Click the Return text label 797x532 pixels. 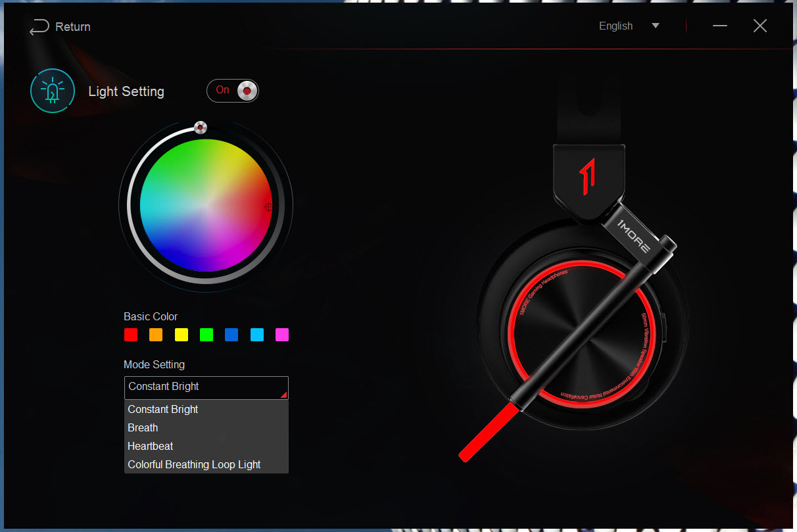coord(73,27)
